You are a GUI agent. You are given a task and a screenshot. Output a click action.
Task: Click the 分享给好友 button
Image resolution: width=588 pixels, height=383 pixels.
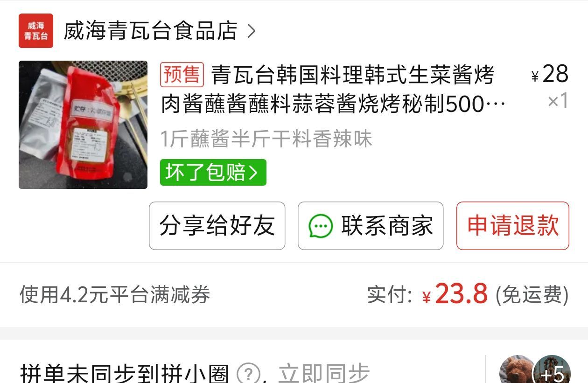(x=217, y=226)
